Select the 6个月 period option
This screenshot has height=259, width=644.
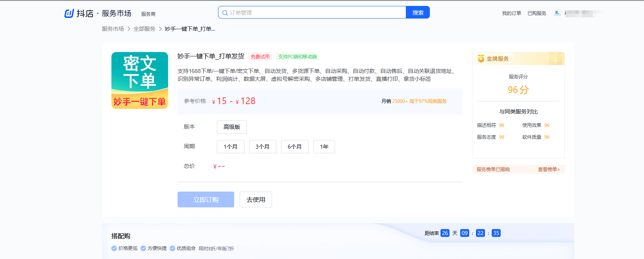[x=295, y=147]
